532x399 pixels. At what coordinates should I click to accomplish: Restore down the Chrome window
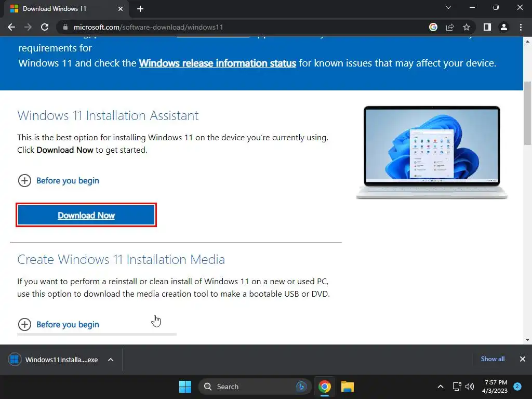tap(496, 7)
